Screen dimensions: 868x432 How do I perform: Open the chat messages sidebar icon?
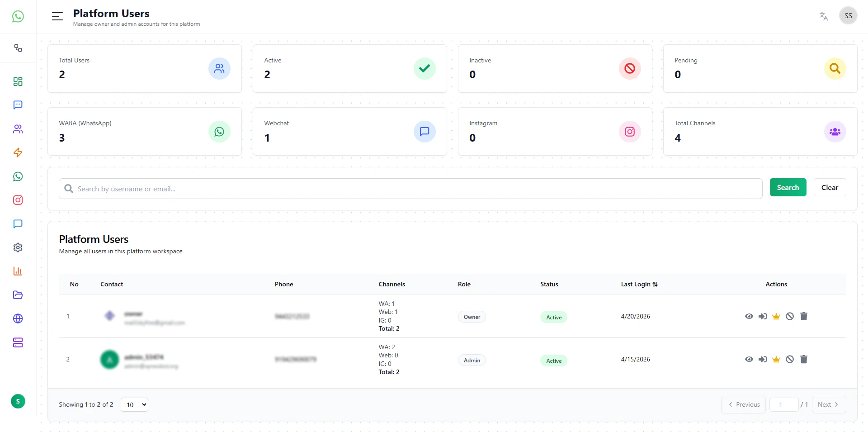pyautogui.click(x=18, y=105)
